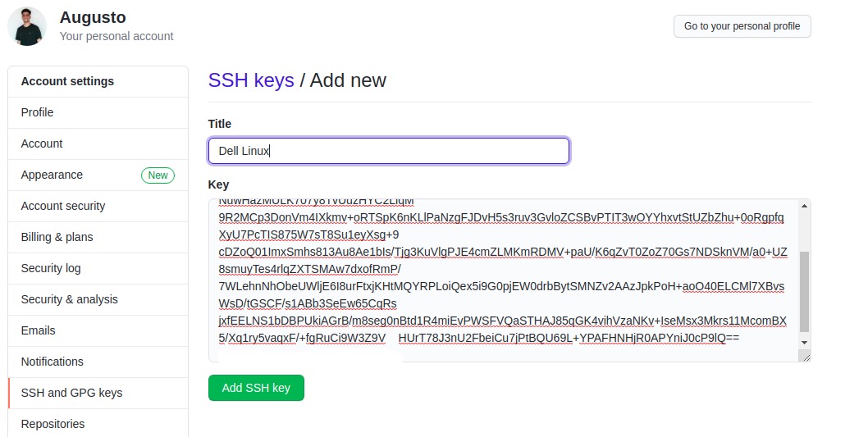Go to Appearance settings
868x437 pixels.
[98, 175]
